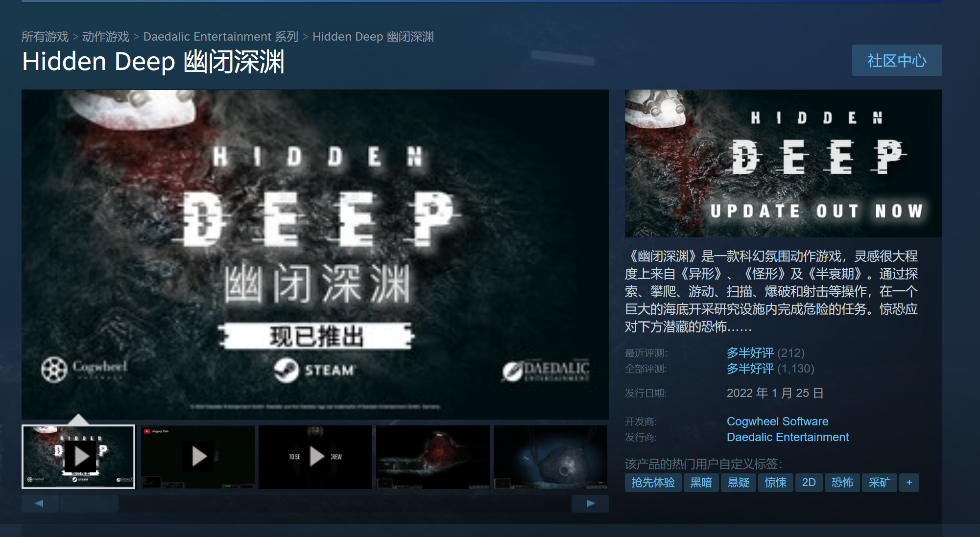
Task: Select the 抢先体验 tag
Action: [x=653, y=483]
